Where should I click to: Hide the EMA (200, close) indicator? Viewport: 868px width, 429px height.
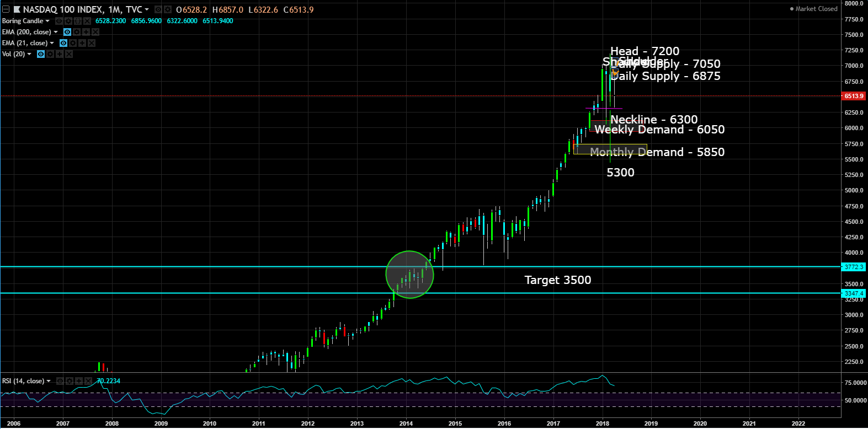67,32
